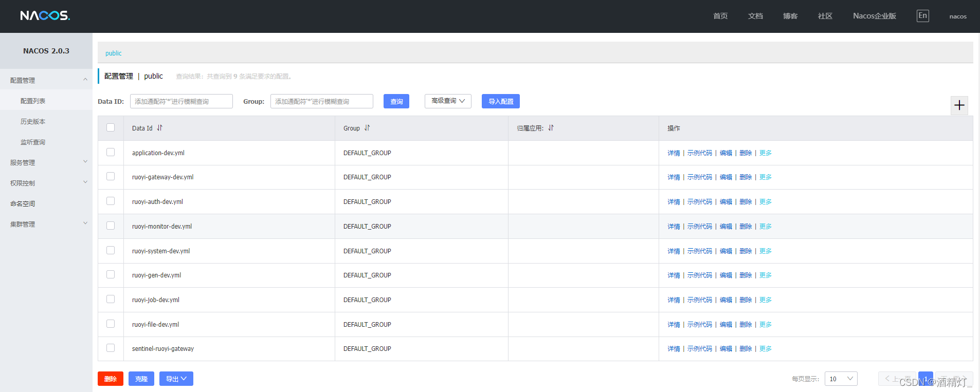Open 博客 in the top navigation
The width and height of the screenshot is (980, 392).
[790, 16]
